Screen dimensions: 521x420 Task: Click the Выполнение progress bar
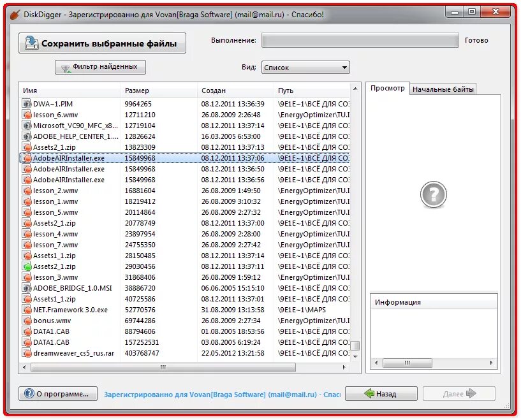(360, 40)
